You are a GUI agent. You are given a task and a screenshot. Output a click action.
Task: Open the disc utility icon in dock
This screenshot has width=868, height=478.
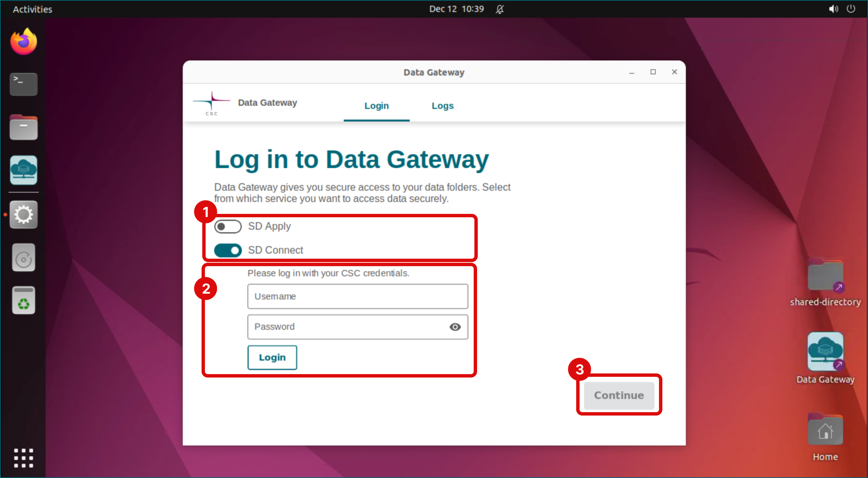click(x=23, y=258)
